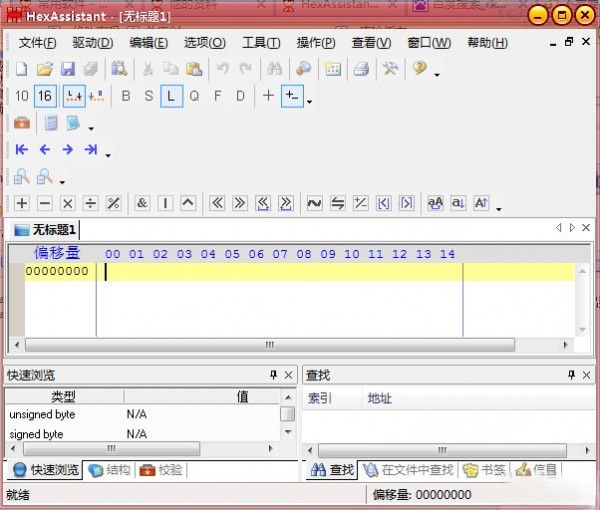Click the Save disk icon
This screenshot has width=600, height=510.
pos(68,69)
